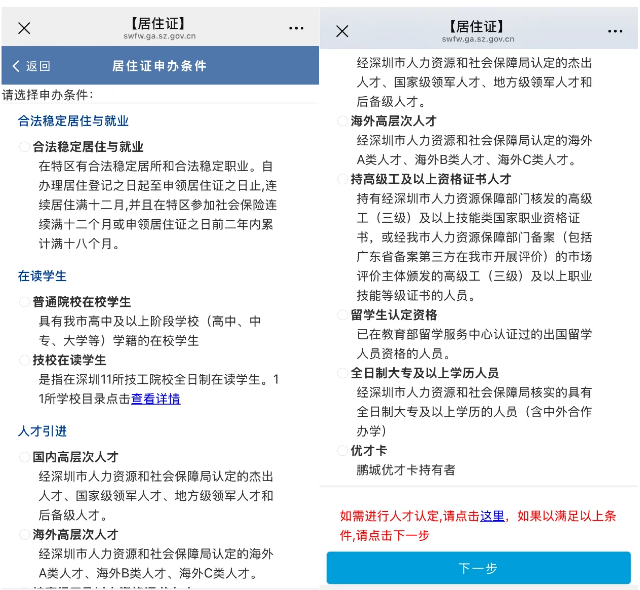Screen dimensions: 640x590
Task: Close the left 居住证 page with X
Action: 24,28
